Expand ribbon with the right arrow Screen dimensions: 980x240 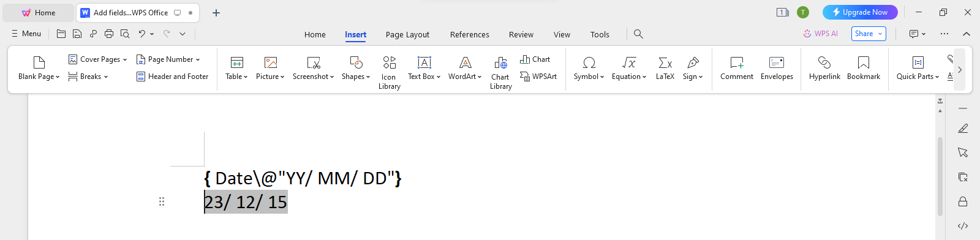[960, 70]
